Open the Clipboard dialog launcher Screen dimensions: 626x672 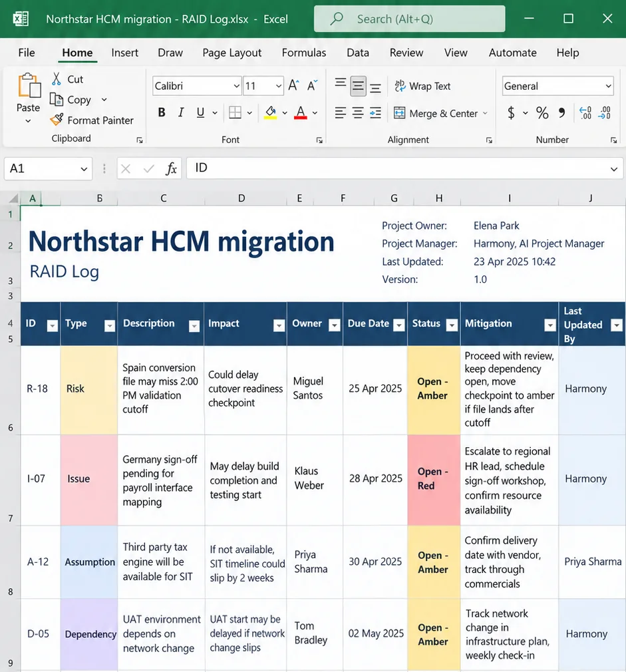click(x=139, y=140)
